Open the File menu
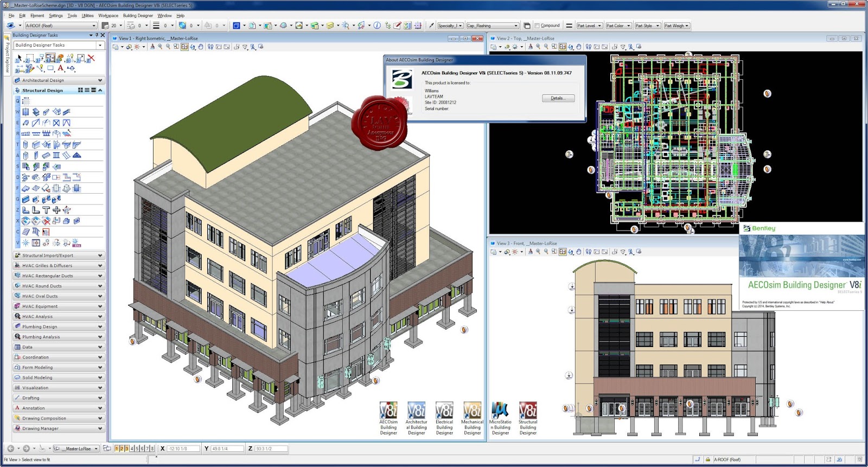Screen dimensions: 868x467 click(x=11, y=16)
